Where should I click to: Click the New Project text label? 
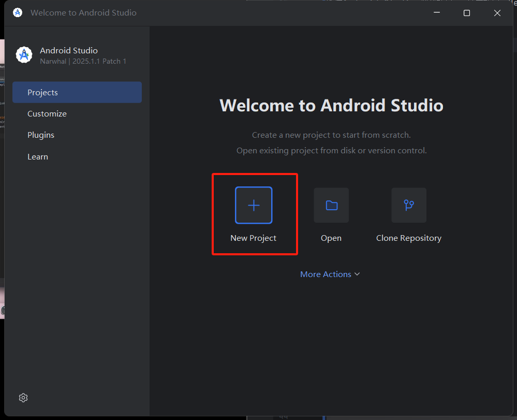click(x=254, y=238)
